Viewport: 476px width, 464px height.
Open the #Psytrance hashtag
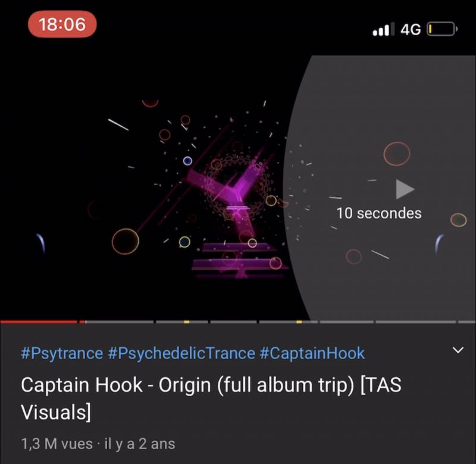coord(62,353)
